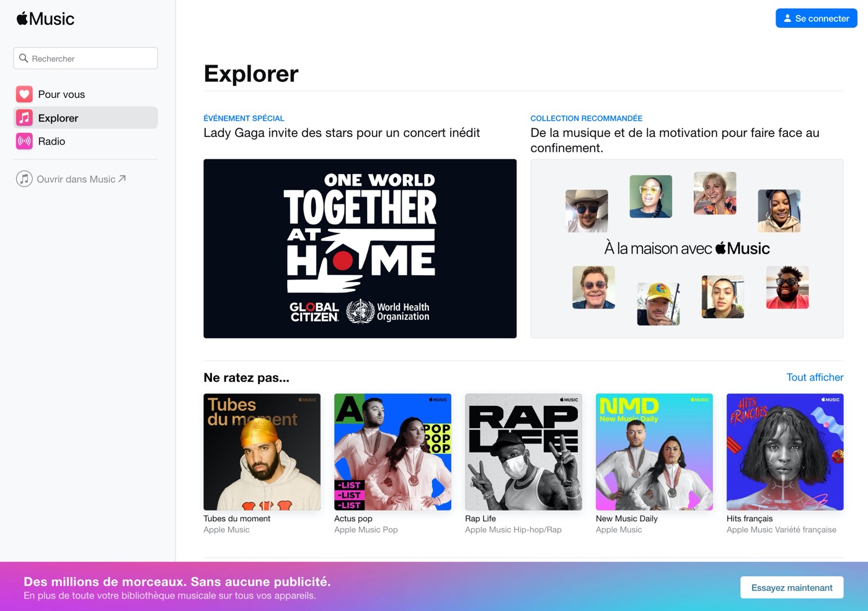Click the Radio broadcast icon

[24, 141]
